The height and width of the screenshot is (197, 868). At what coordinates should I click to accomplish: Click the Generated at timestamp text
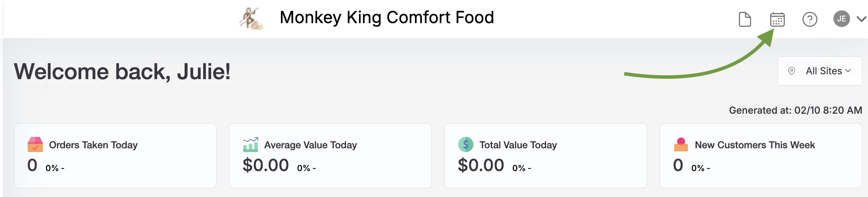pyautogui.click(x=795, y=110)
